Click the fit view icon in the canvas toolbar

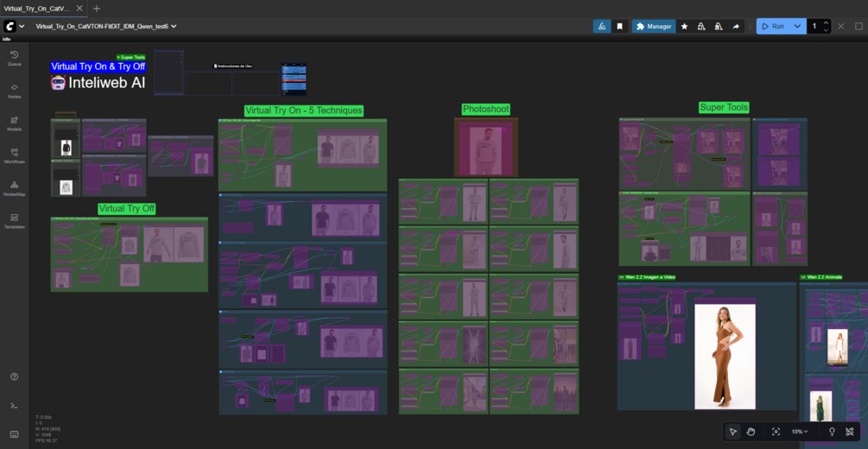(x=776, y=432)
